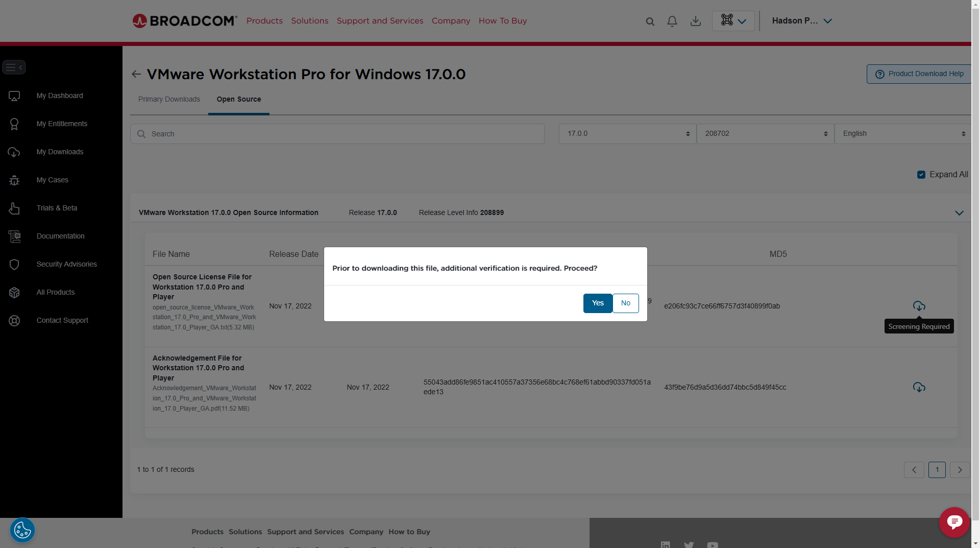Open the chat support bubble
This screenshot has height=548, width=980.
pos(954,522)
